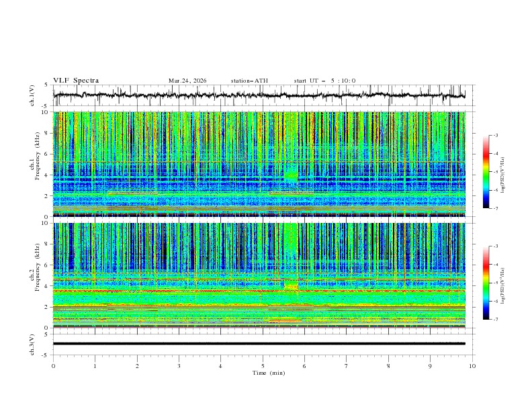Click the time axis tick label "8"
The height and width of the screenshot is (411, 532).
[388, 366]
